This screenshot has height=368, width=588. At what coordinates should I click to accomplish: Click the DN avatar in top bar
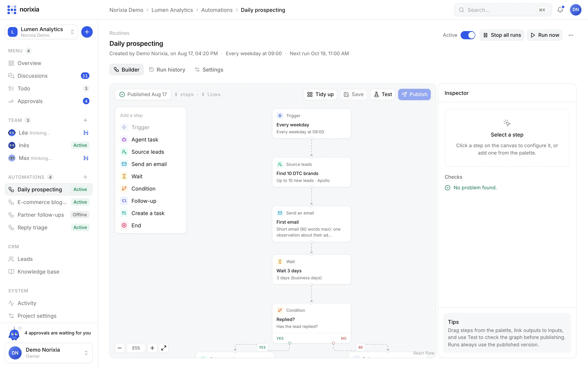click(x=575, y=10)
